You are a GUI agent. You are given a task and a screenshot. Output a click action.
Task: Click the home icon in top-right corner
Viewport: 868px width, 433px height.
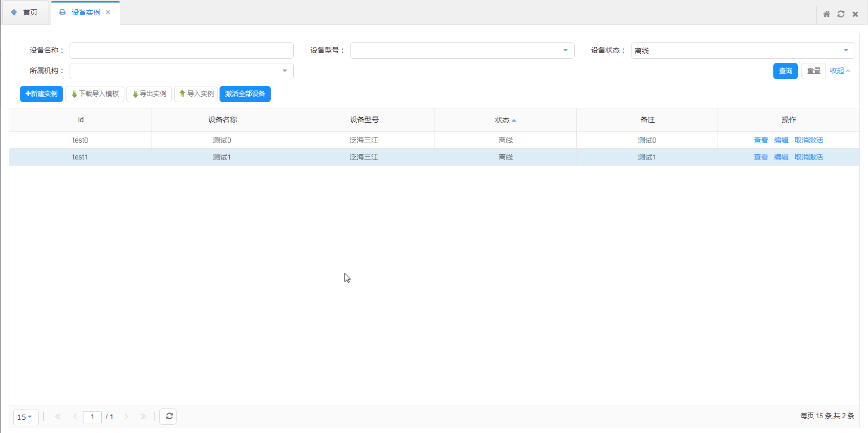pyautogui.click(x=826, y=14)
